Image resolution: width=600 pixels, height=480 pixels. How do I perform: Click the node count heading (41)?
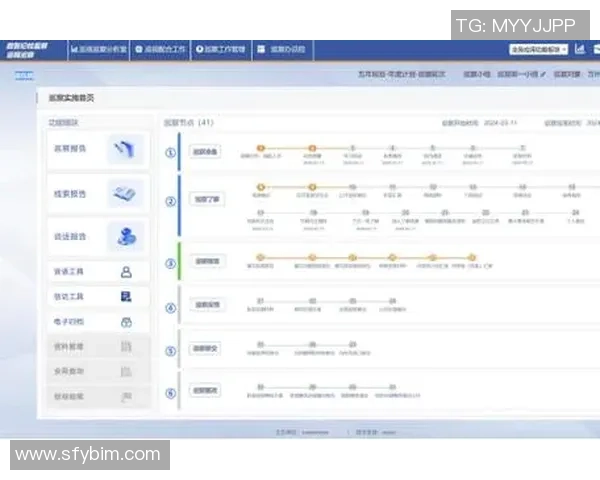(x=189, y=122)
